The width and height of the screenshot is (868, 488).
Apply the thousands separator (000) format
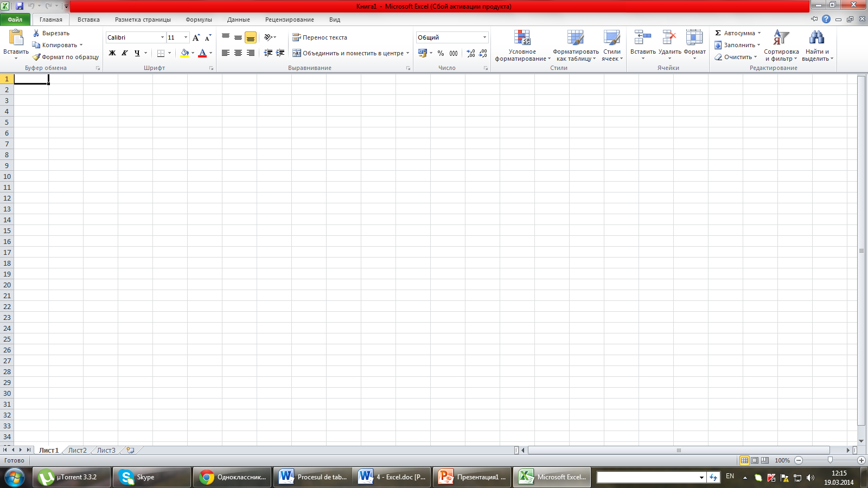454,53
